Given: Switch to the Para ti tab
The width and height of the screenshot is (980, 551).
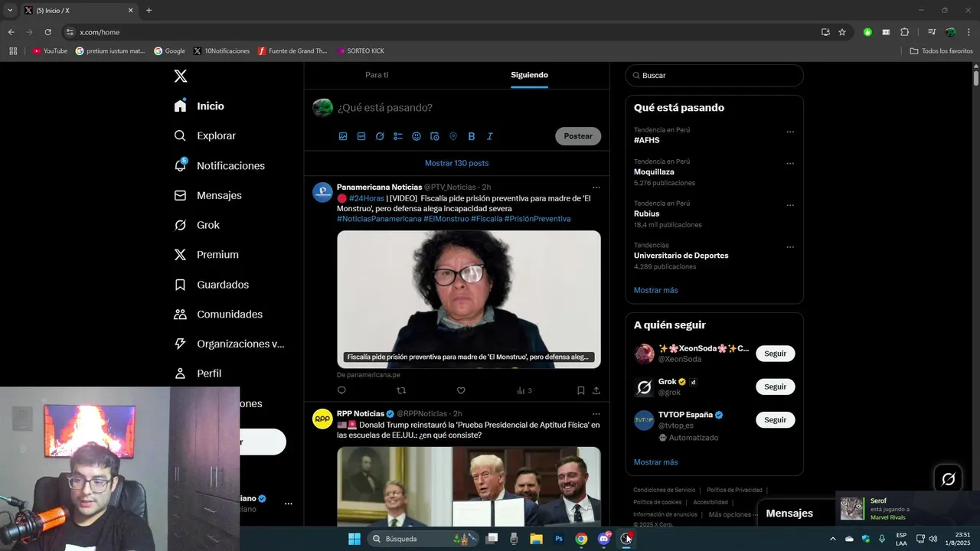Looking at the screenshot, I should point(377,75).
